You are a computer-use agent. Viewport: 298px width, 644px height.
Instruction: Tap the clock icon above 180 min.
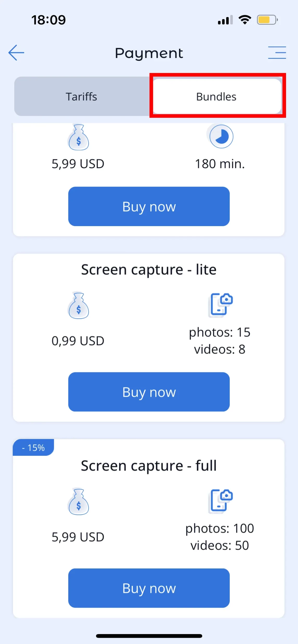(x=221, y=137)
